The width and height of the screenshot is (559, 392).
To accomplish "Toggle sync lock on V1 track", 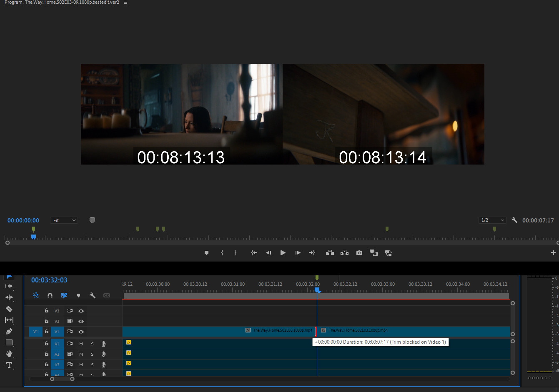I will click(70, 332).
